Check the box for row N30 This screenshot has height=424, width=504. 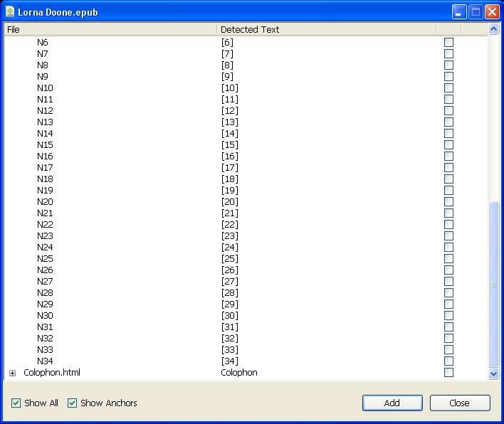(448, 315)
